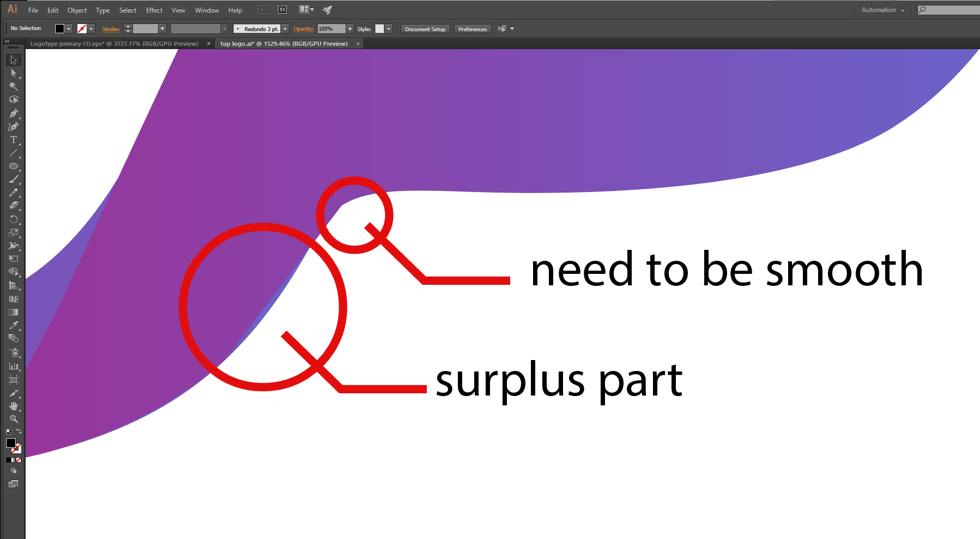Open the fill color dropdown in control bar
Image resolution: width=980 pixels, height=539 pixels.
tap(69, 29)
